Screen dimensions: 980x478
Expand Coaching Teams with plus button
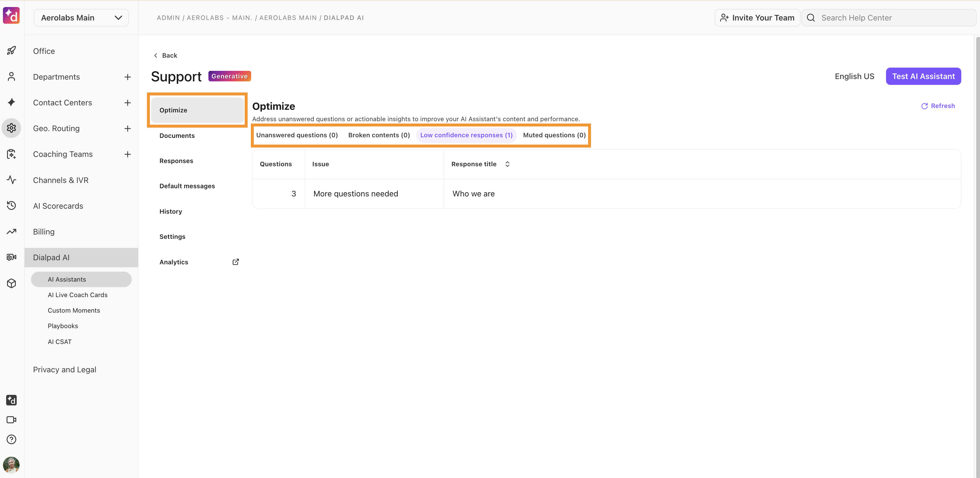point(127,154)
